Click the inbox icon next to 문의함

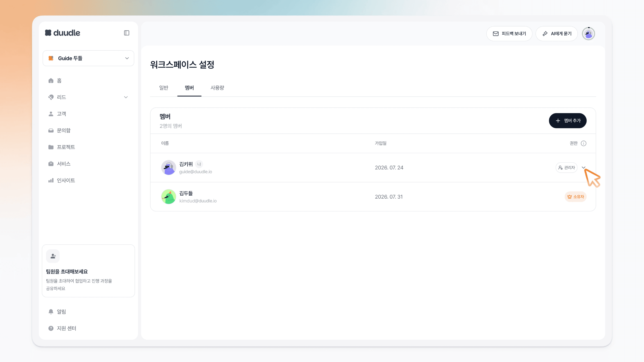point(51,130)
